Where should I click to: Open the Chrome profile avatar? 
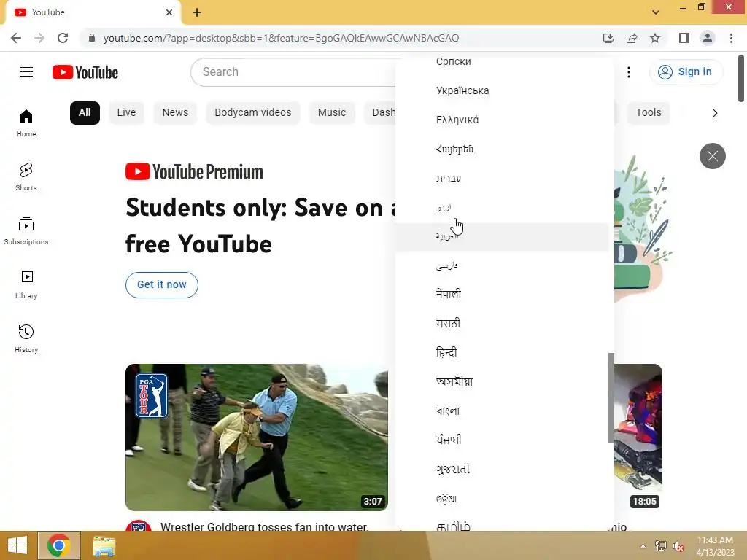[x=708, y=38]
